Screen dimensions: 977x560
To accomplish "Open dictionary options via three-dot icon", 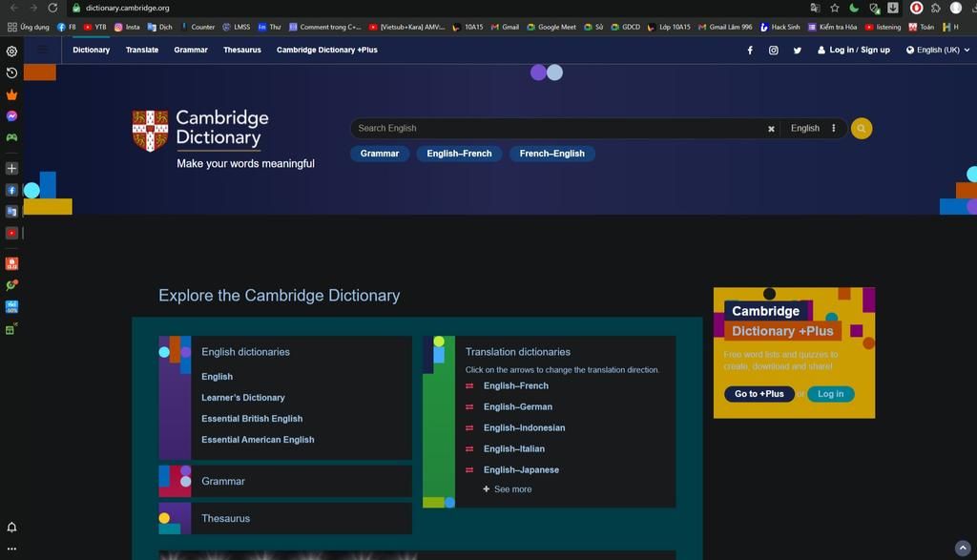I will [x=833, y=129].
